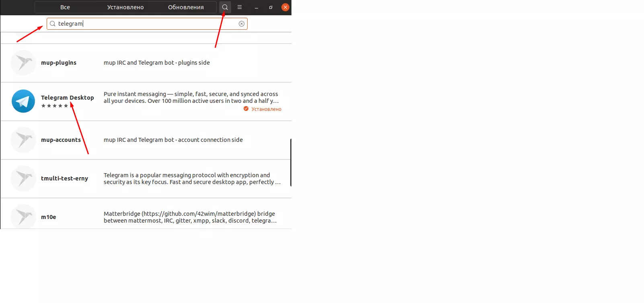Open the m10e entry
Screen dimensions: 644x303
click(146, 214)
